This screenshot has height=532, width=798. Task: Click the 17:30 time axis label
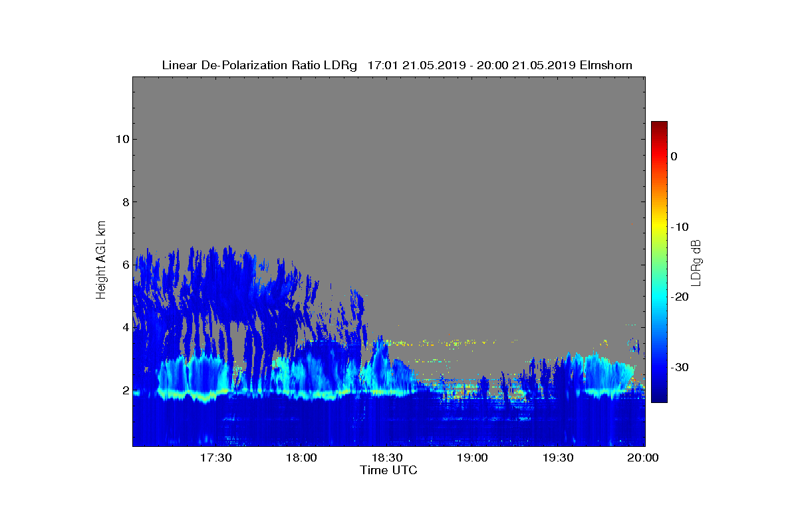pyautogui.click(x=215, y=458)
